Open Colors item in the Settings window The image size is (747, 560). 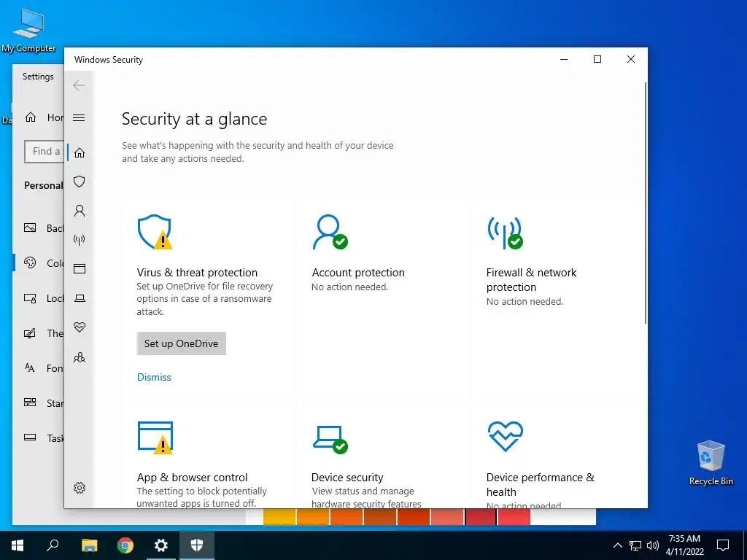tap(39, 262)
